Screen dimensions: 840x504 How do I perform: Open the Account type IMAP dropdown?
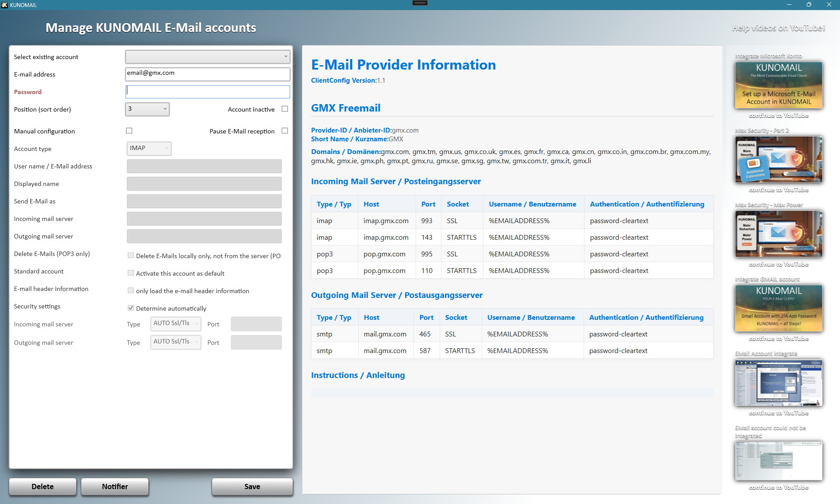click(149, 148)
